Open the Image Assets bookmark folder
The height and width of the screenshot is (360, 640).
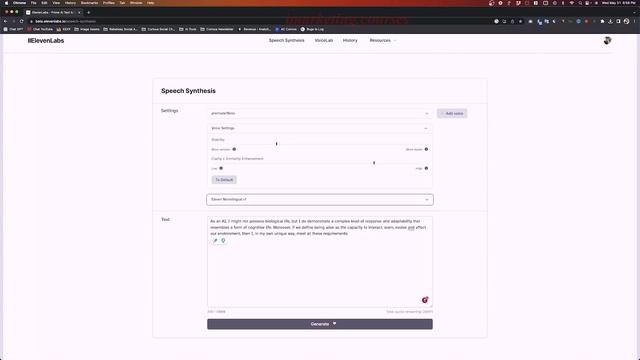[x=87, y=29]
